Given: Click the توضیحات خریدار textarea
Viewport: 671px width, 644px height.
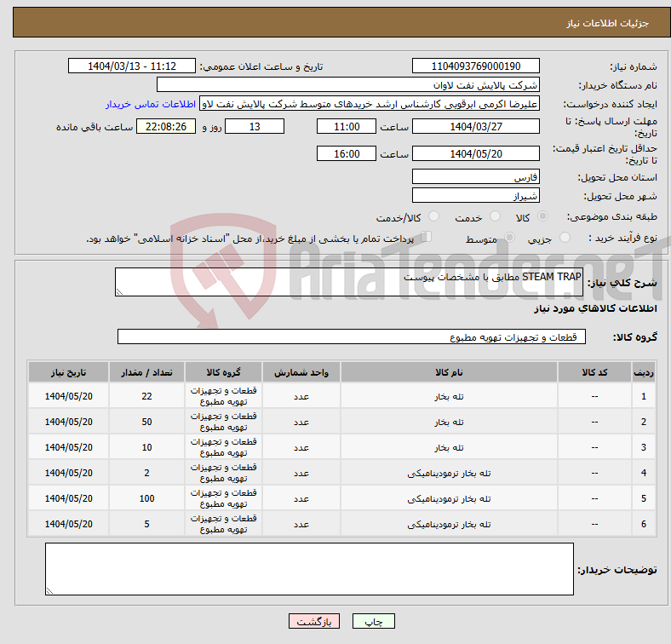Looking at the screenshot, I should (x=309, y=569).
